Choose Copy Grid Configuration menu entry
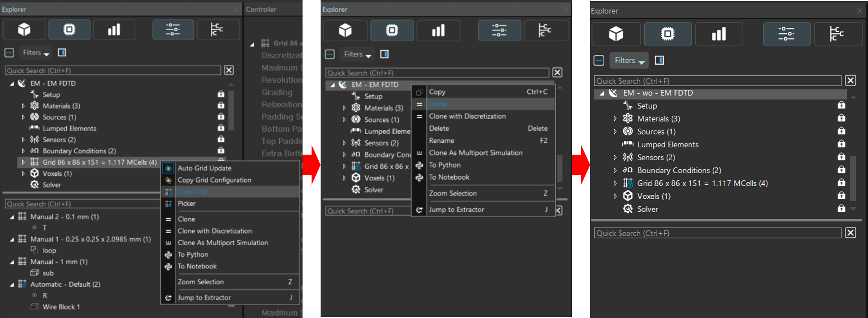Screen dimensions: 868x318 pos(214,180)
